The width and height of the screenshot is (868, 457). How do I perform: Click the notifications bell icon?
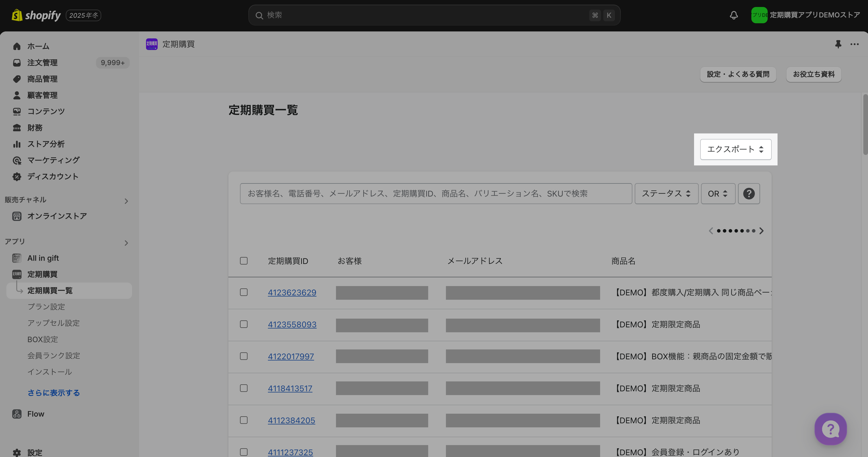pyautogui.click(x=734, y=15)
